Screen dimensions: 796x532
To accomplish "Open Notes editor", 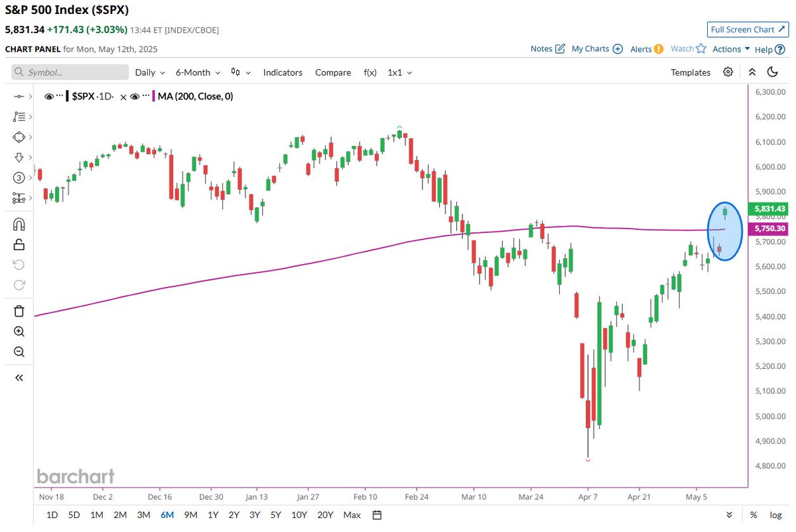I will 548,48.
